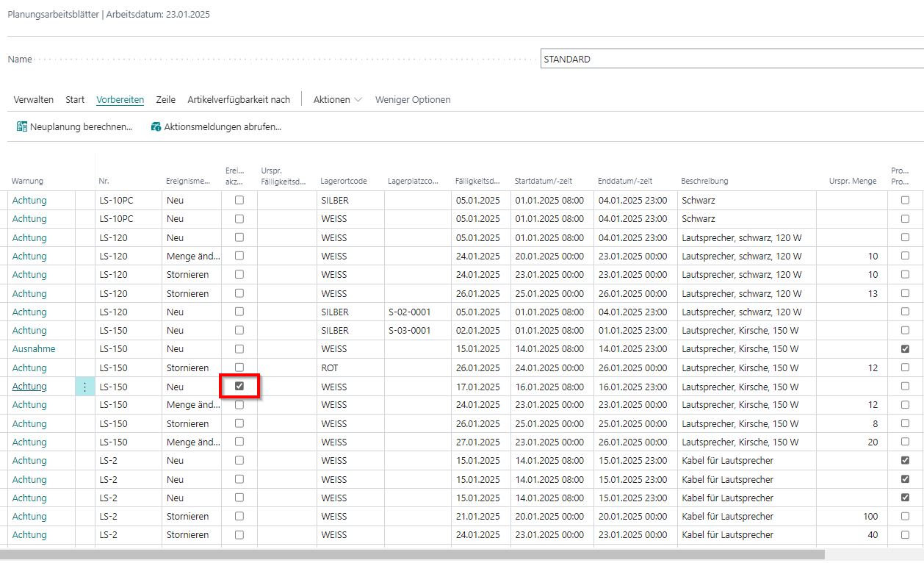This screenshot has width=924, height=563.
Task: Open the Artikelverfügbarkeit nach menu
Action: click(x=239, y=99)
